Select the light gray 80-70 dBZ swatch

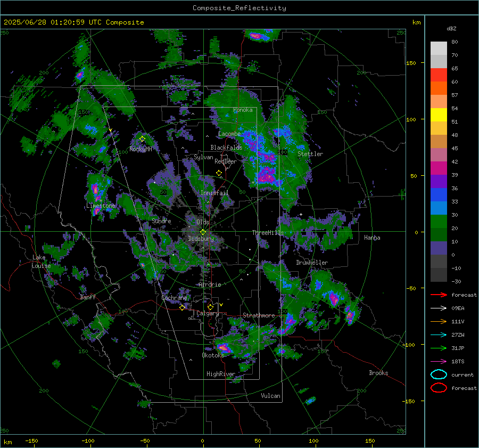tap(439, 48)
